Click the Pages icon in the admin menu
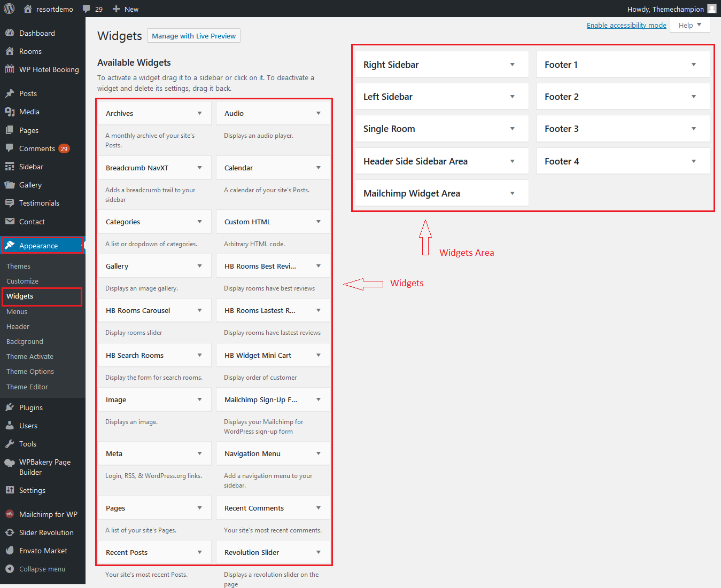This screenshot has height=588, width=721. pos(10,130)
